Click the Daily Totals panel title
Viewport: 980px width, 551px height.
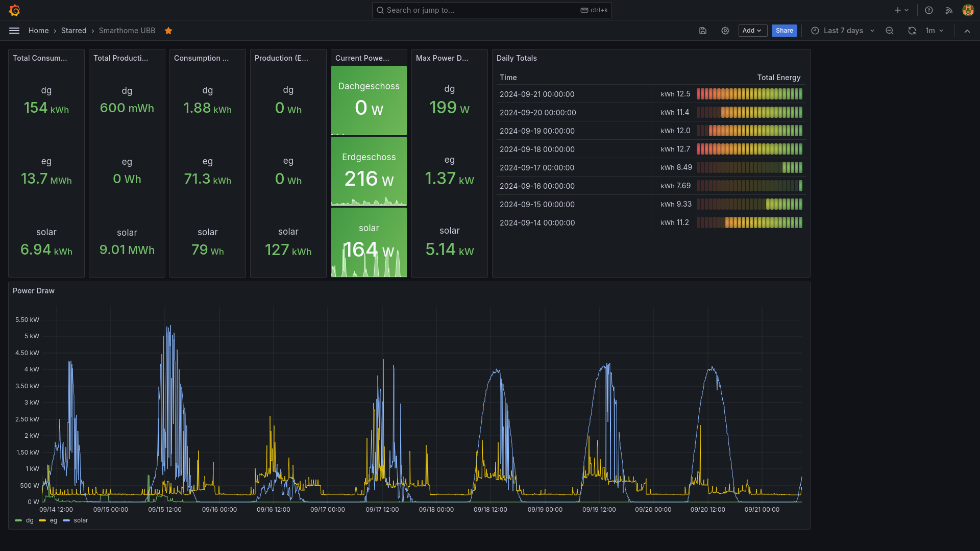coord(517,58)
